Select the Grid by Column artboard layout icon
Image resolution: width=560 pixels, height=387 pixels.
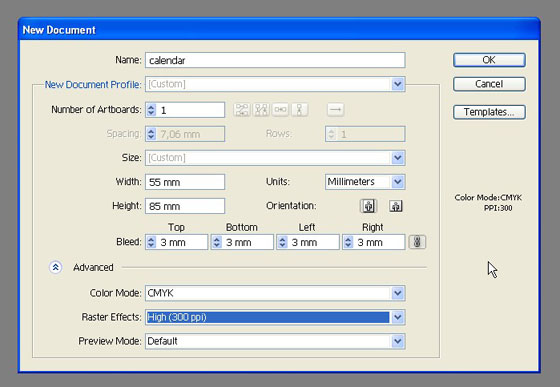pyautogui.click(x=261, y=110)
